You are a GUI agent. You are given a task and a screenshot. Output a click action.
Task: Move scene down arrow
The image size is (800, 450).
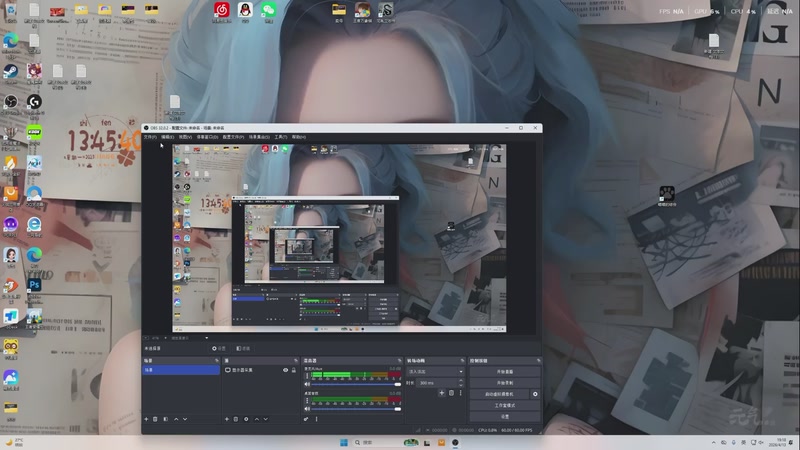coord(185,419)
